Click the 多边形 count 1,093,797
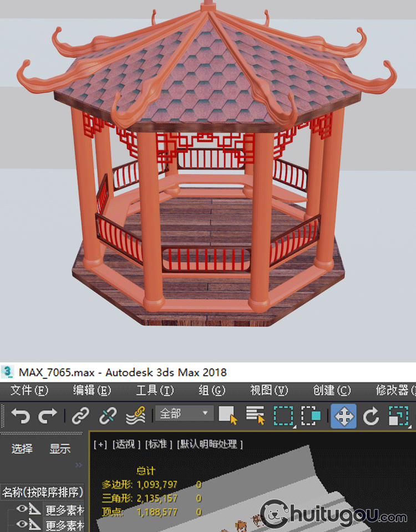 pyautogui.click(x=157, y=484)
